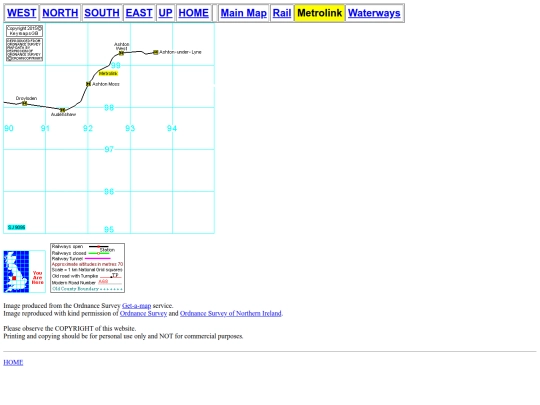Click the SJ9095 grid reference label

[17, 227]
